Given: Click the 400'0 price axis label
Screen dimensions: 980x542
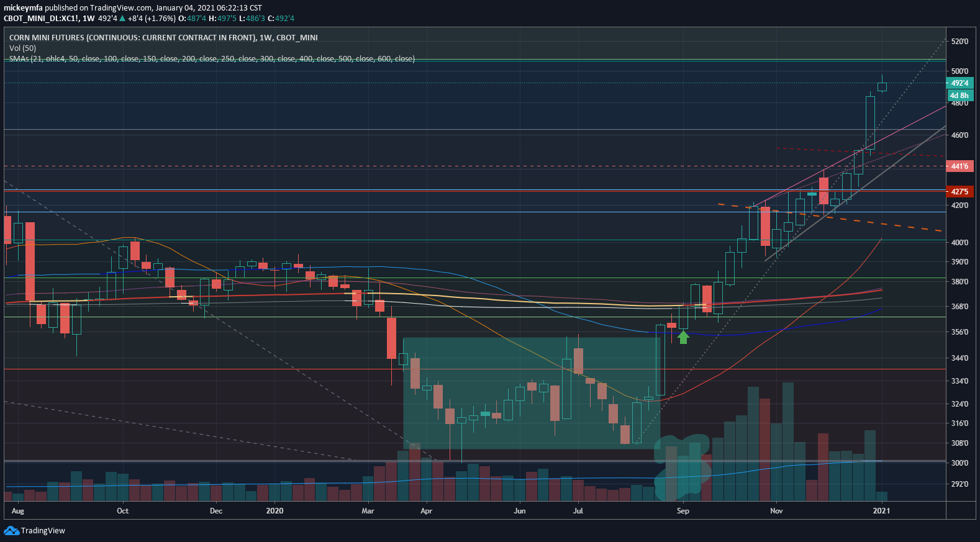Looking at the screenshot, I should 960,243.
